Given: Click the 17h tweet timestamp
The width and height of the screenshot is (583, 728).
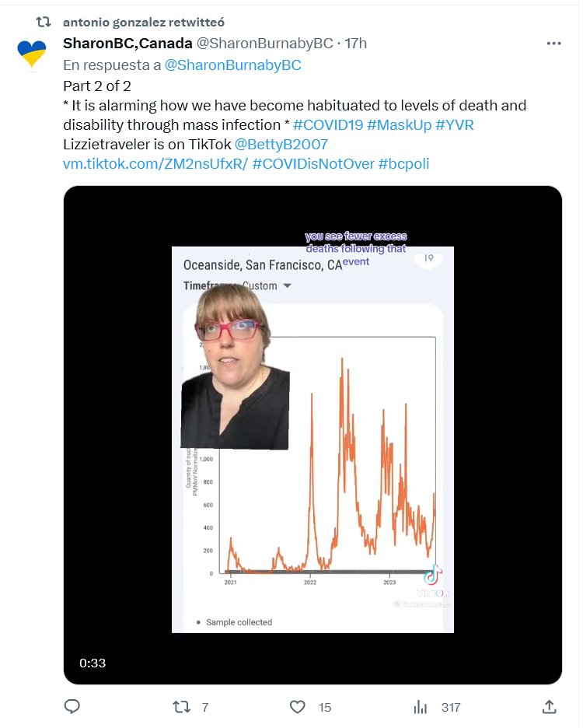Looking at the screenshot, I should (355, 43).
